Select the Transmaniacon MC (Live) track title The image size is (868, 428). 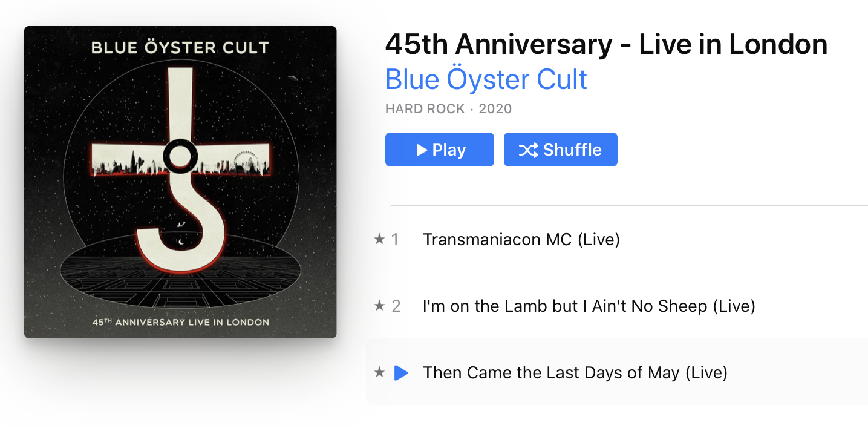(521, 240)
